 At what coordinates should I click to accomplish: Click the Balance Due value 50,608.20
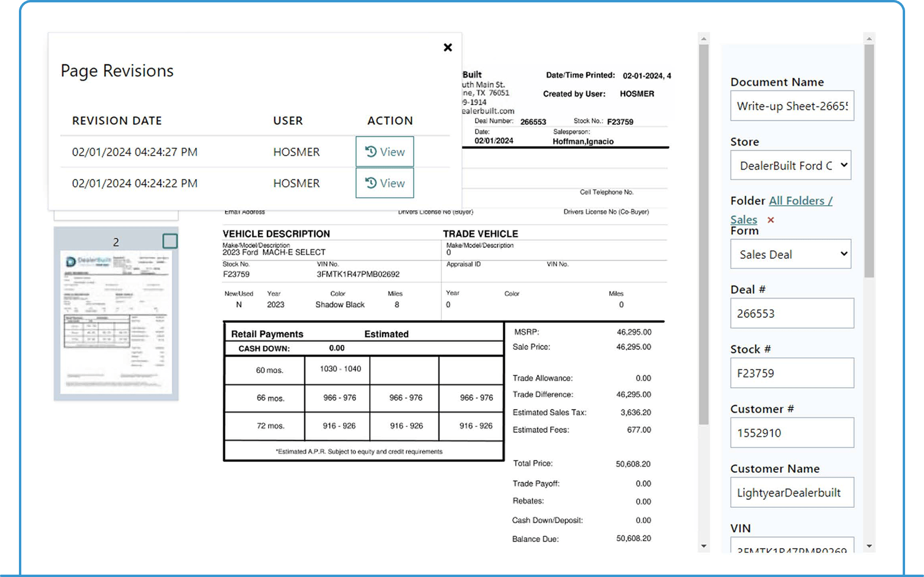(x=634, y=539)
